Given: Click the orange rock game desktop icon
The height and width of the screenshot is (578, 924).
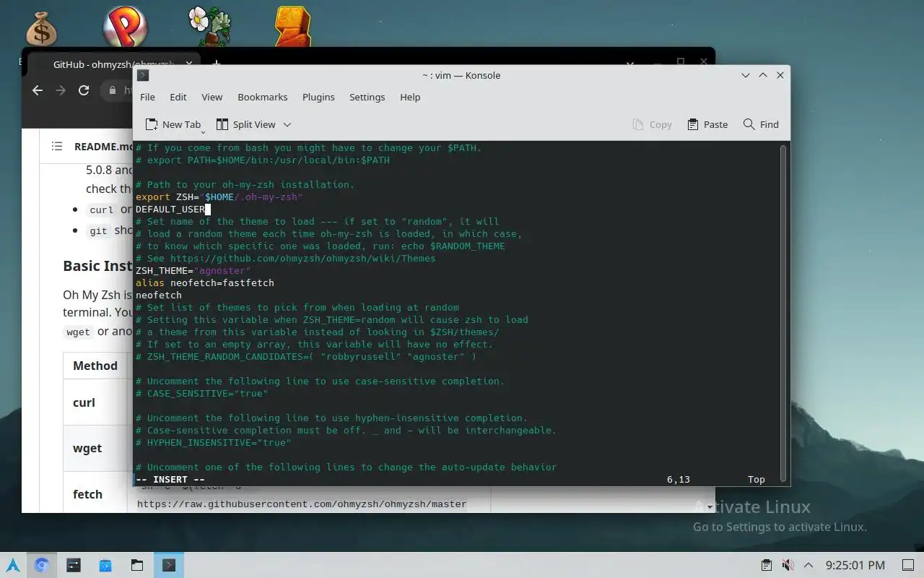Looking at the screenshot, I should click(x=292, y=27).
